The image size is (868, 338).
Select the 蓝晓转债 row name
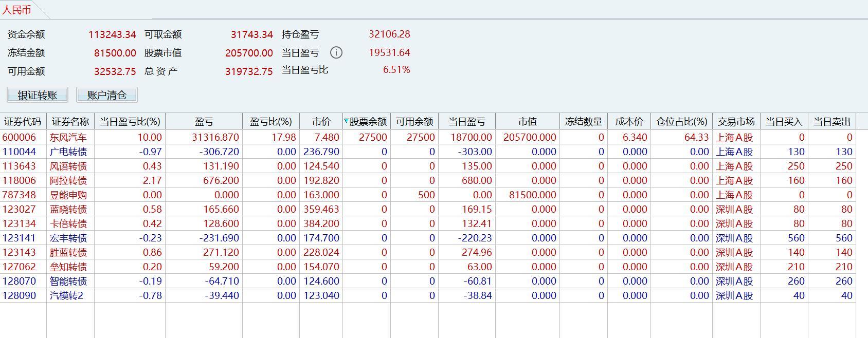pos(68,209)
